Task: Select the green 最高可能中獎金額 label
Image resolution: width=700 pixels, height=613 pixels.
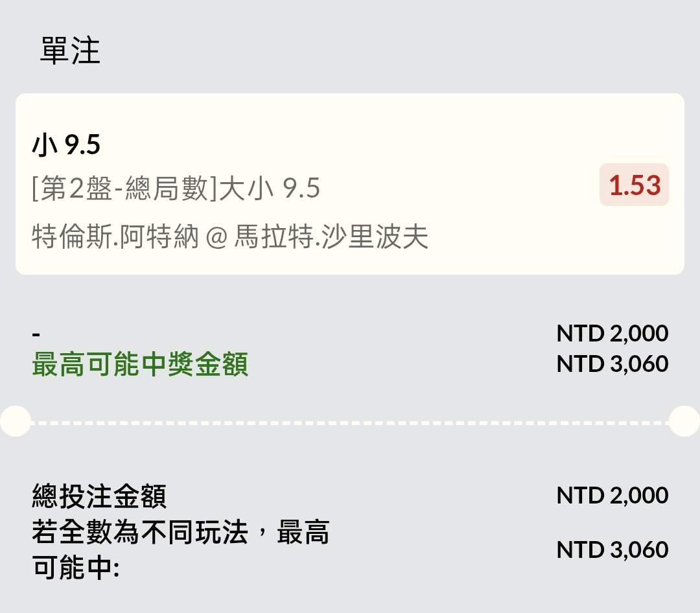Action: point(140,365)
